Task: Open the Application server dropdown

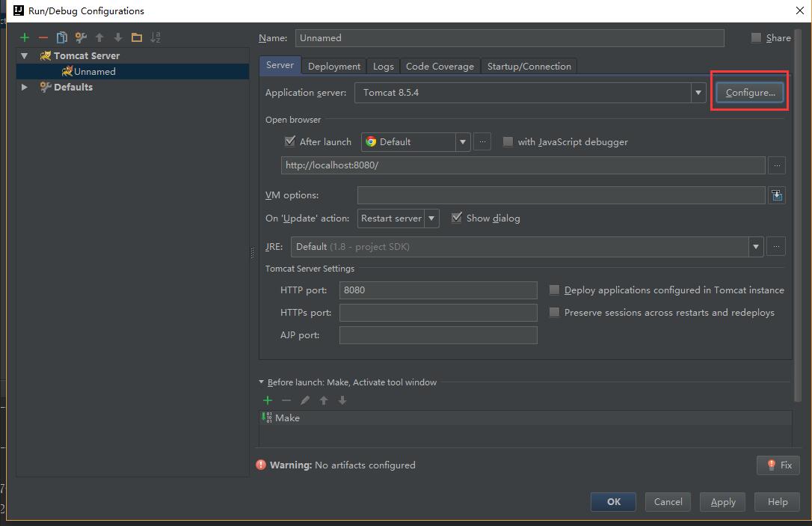Action: (530, 93)
